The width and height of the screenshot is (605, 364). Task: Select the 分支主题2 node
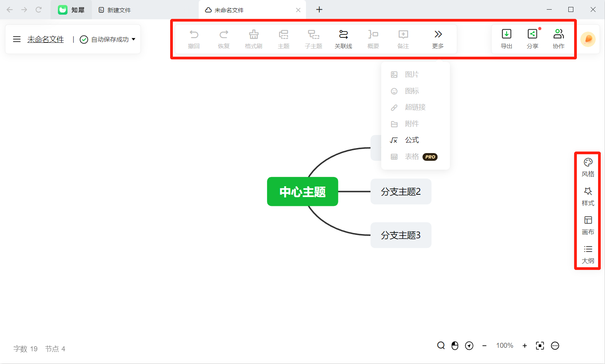tap(401, 192)
